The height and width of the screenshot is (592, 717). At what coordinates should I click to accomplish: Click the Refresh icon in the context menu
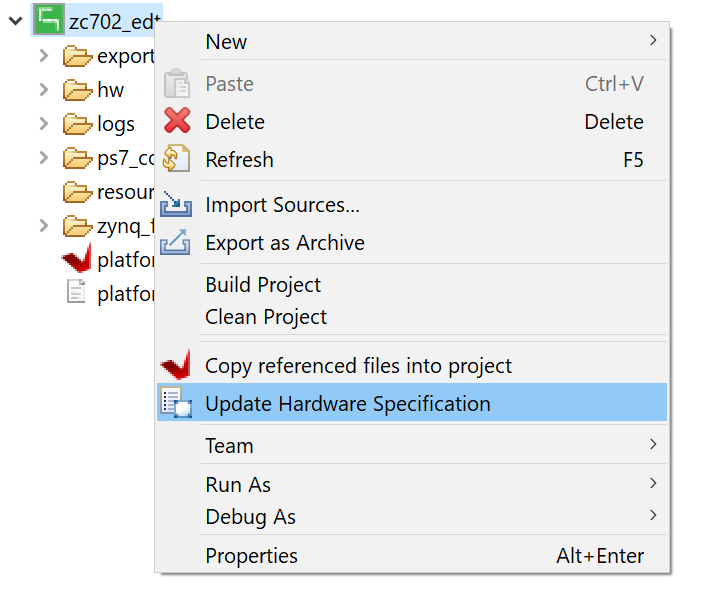[176, 159]
